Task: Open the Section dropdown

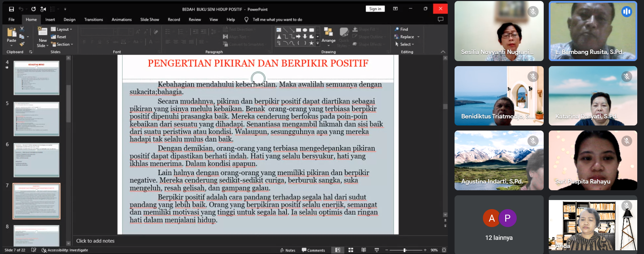Action: (62, 44)
